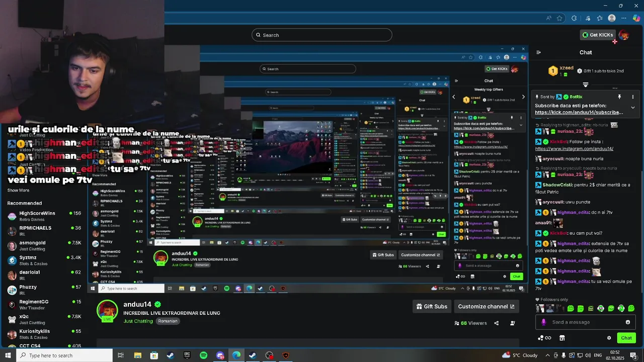Open the user profile avatar menu
This screenshot has width=644, height=362.
pyautogui.click(x=624, y=35)
